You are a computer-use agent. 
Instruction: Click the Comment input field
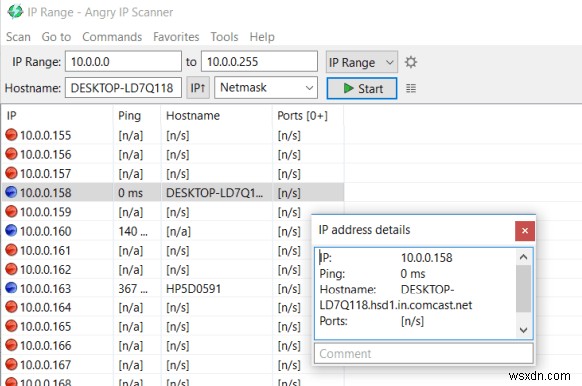coord(424,353)
